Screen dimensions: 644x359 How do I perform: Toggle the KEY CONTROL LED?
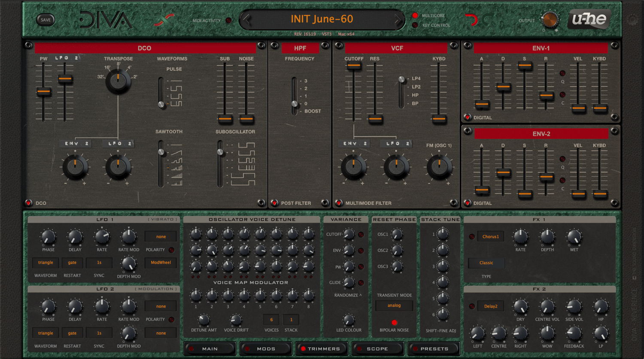pyautogui.click(x=415, y=25)
